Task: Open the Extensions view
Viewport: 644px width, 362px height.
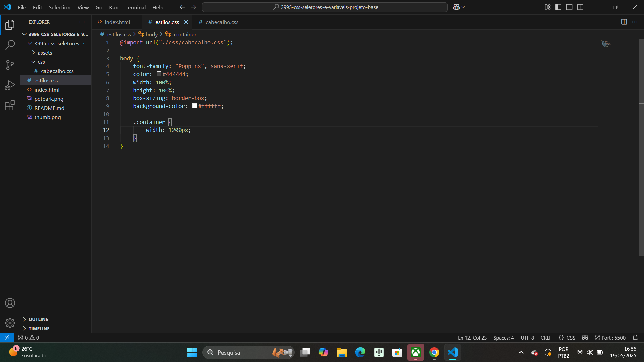Action: (x=10, y=105)
